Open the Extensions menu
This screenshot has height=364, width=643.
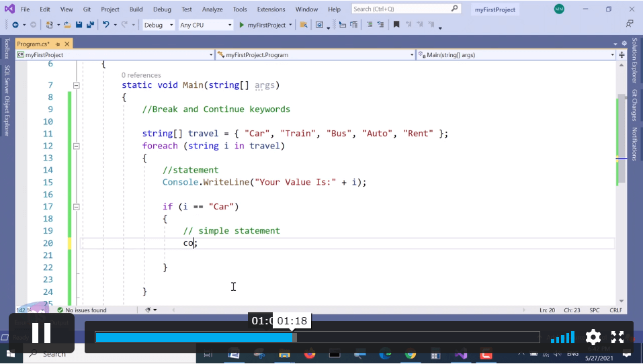click(x=271, y=9)
